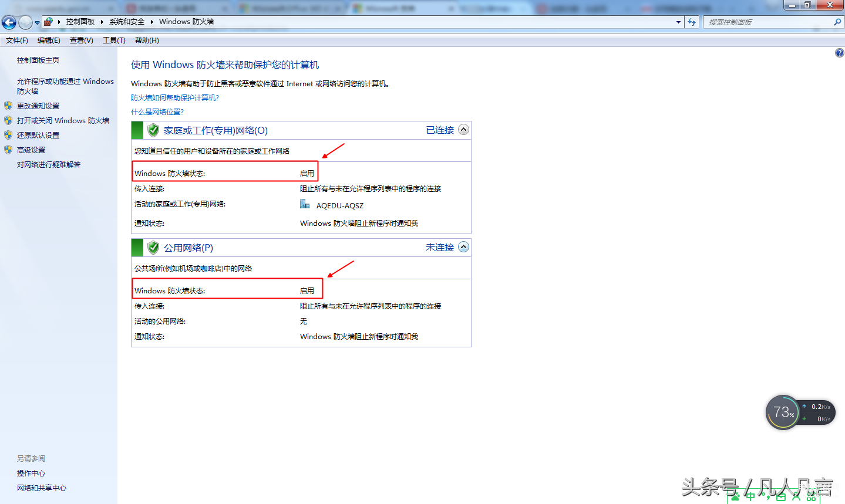Open the 帮助(H) menu
The image size is (845, 504).
147,40
